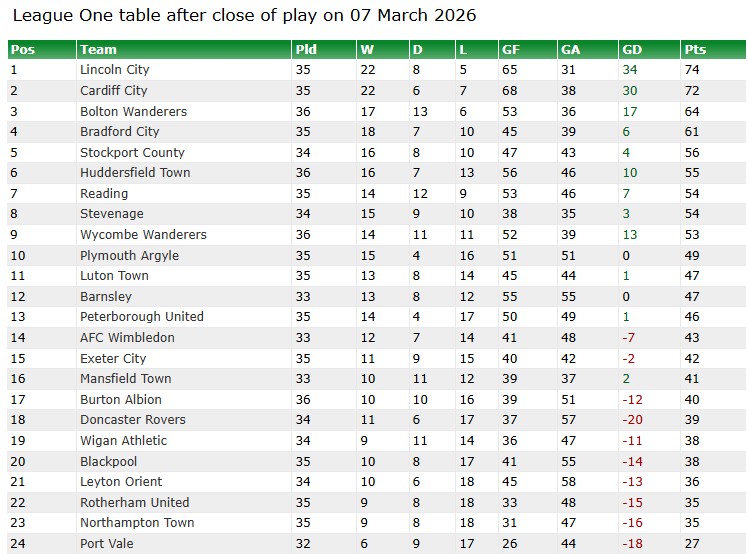
Task: Open the Cardiff City team link
Action: [x=113, y=91]
